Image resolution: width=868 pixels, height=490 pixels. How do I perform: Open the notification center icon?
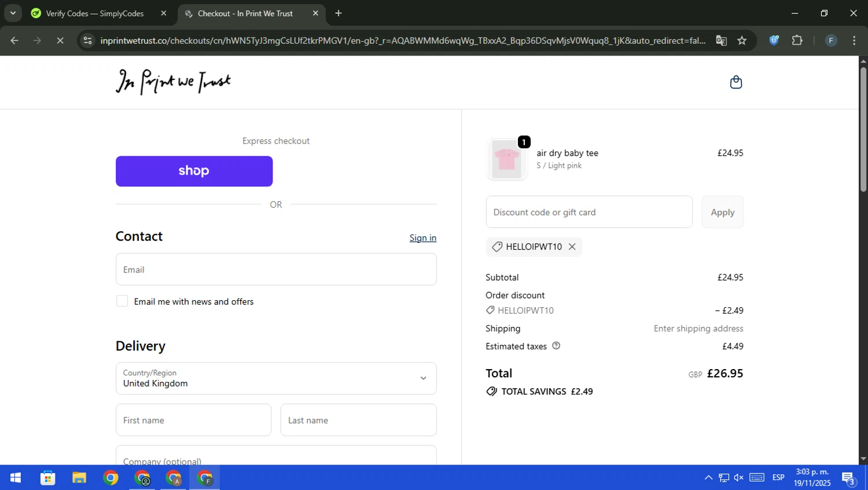pyautogui.click(x=849, y=478)
